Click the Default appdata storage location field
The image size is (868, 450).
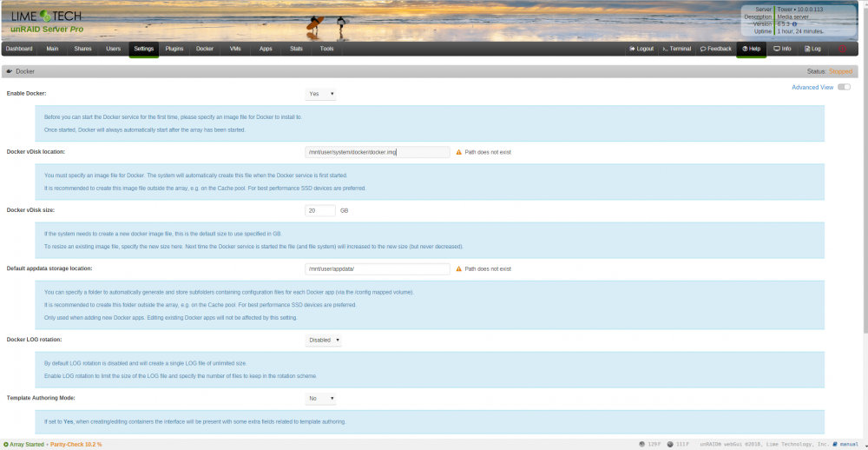coord(378,268)
